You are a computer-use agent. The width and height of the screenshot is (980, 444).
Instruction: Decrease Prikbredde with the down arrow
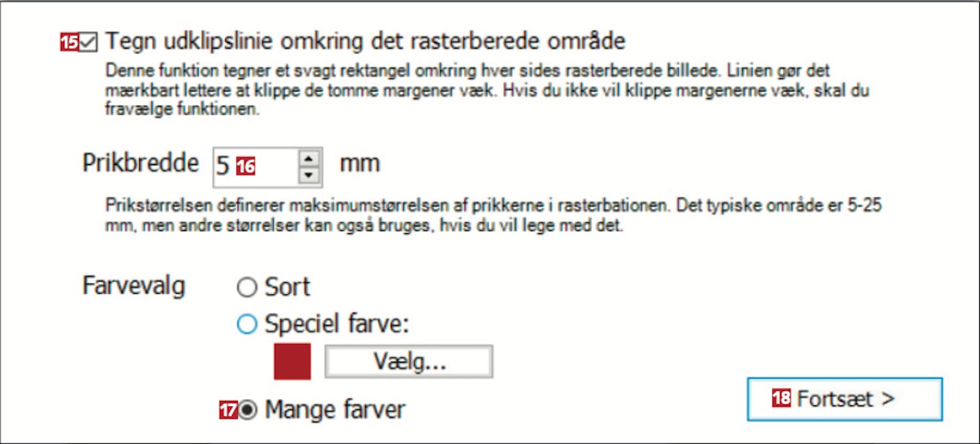click(x=309, y=176)
